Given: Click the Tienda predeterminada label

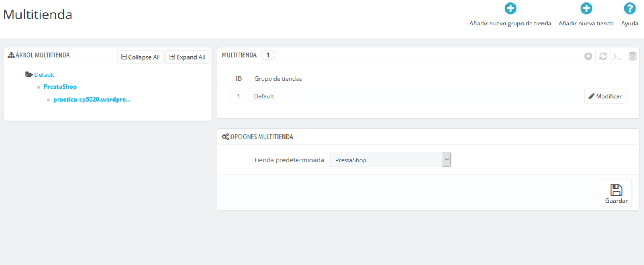Looking at the screenshot, I should pos(289,160).
